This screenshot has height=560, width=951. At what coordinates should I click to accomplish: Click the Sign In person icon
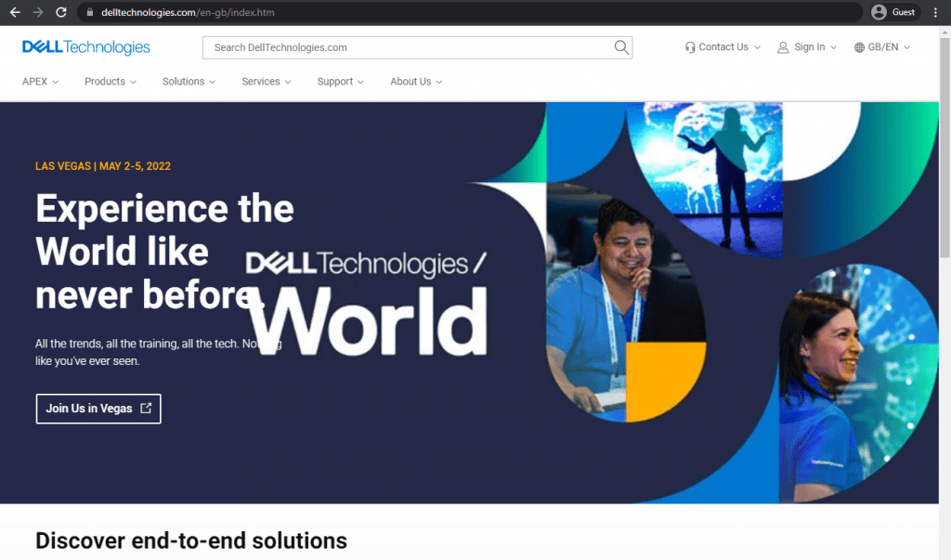coord(783,47)
